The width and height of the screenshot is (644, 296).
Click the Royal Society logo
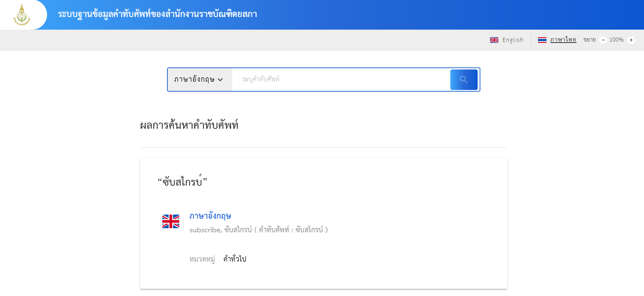pos(22,15)
